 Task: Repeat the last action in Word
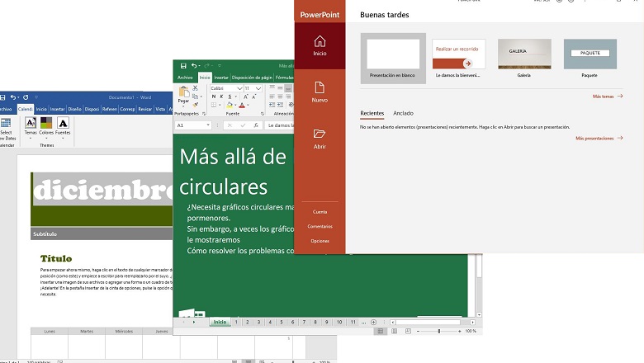pos(26,97)
